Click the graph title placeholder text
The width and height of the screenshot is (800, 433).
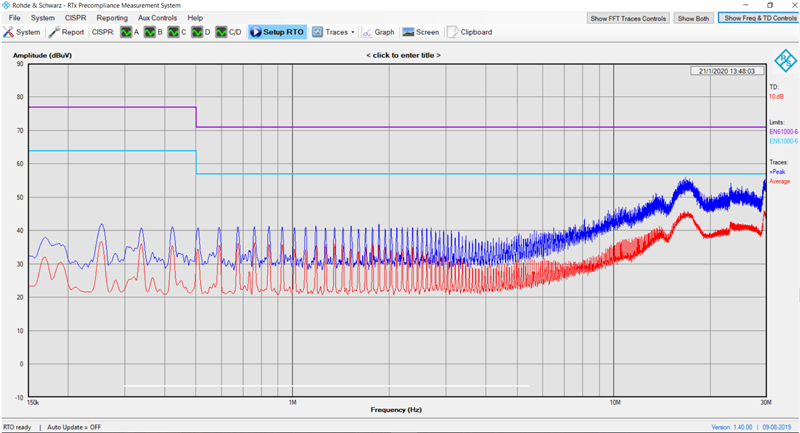click(403, 55)
